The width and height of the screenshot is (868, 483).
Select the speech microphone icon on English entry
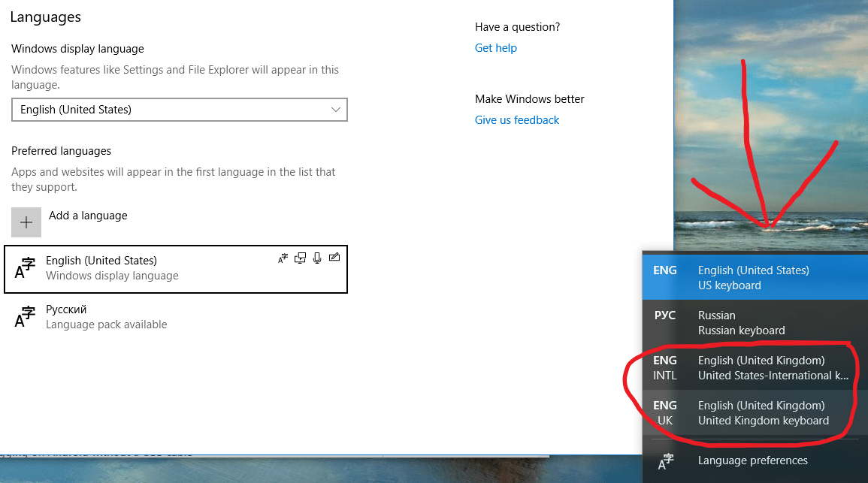(316, 258)
